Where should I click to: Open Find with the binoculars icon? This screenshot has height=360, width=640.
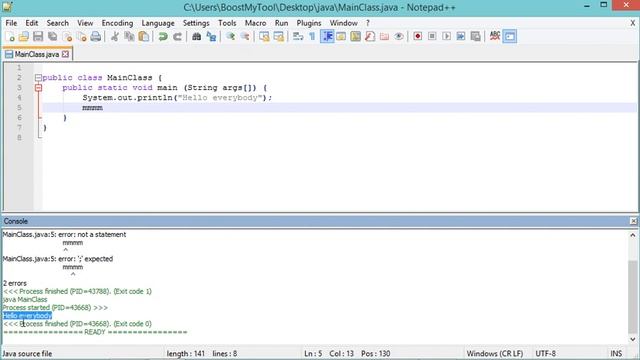(196, 37)
